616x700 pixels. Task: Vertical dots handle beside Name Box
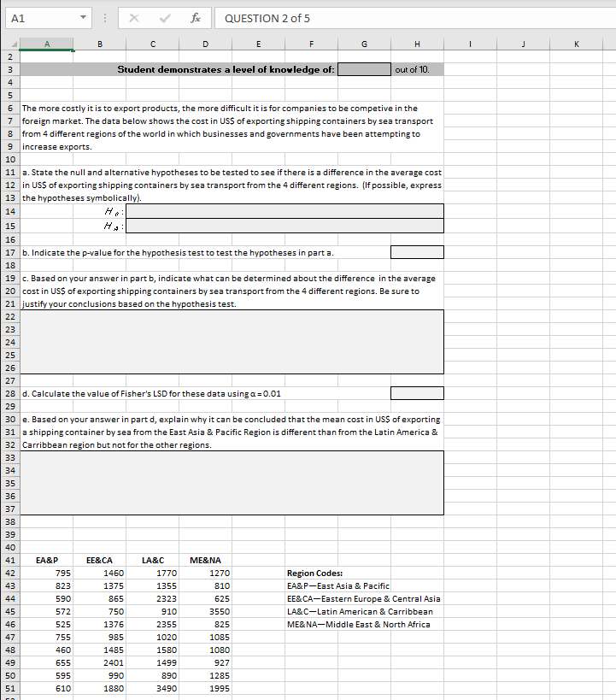point(105,18)
